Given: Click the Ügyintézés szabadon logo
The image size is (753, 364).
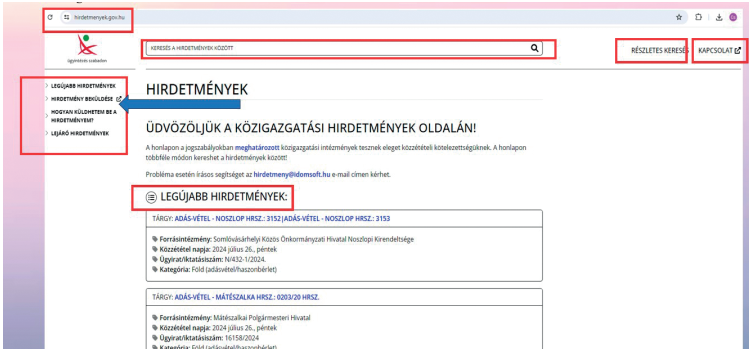Looking at the screenshot, I should 87,49.
